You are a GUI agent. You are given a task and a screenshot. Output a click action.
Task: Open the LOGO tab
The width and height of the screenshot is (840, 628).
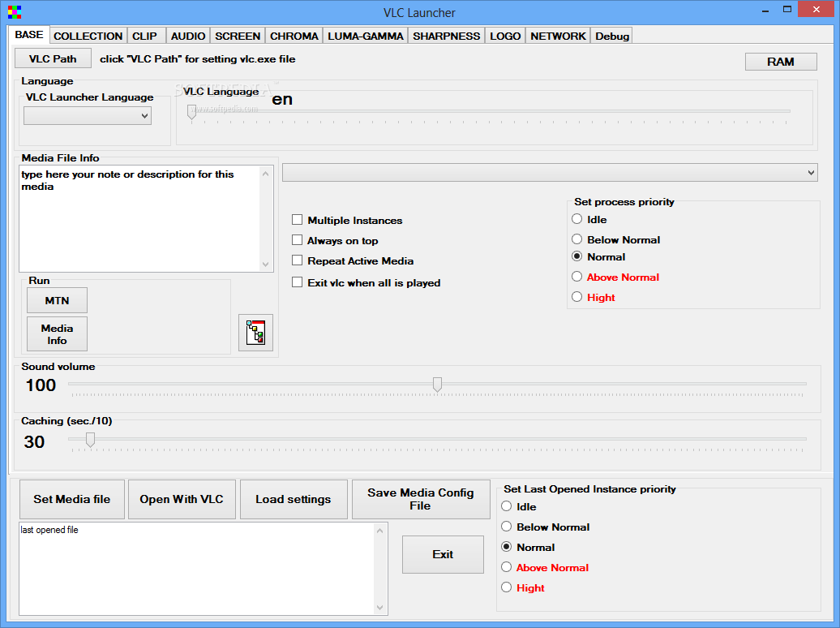click(505, 36)
